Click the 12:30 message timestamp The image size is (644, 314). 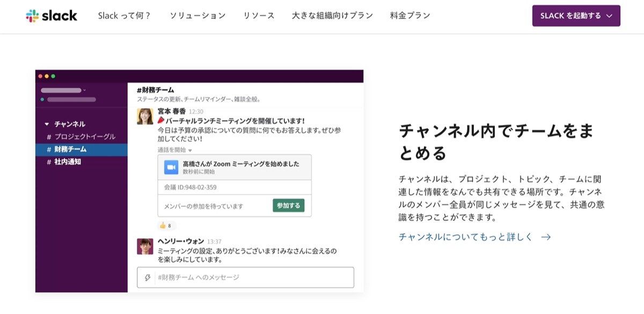tap(196, 112)
